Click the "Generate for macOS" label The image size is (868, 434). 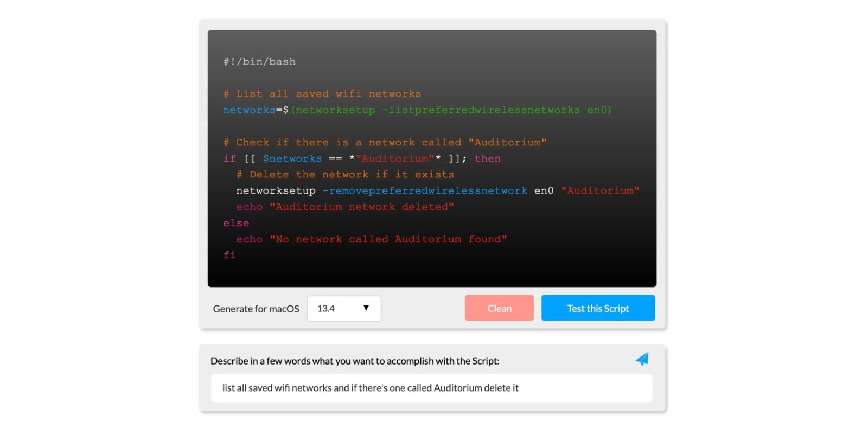[x=256, y=309]
